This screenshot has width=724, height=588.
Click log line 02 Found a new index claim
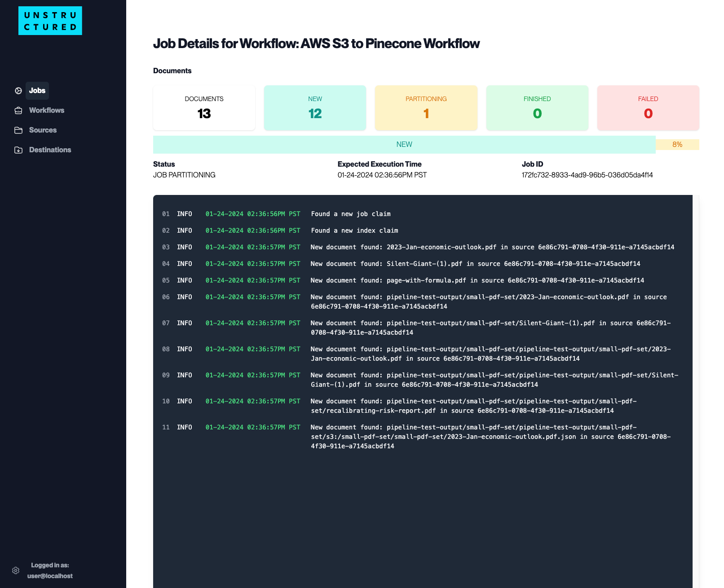point(354,231)
